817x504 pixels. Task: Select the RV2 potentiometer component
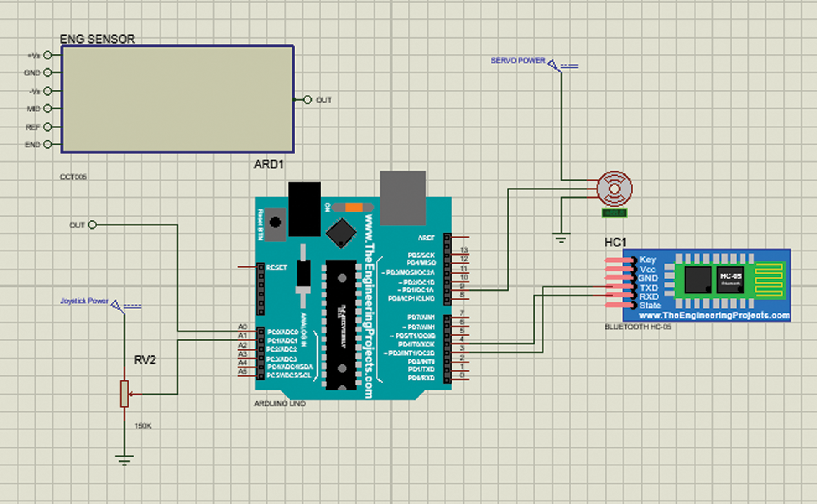tap(124, 394)
